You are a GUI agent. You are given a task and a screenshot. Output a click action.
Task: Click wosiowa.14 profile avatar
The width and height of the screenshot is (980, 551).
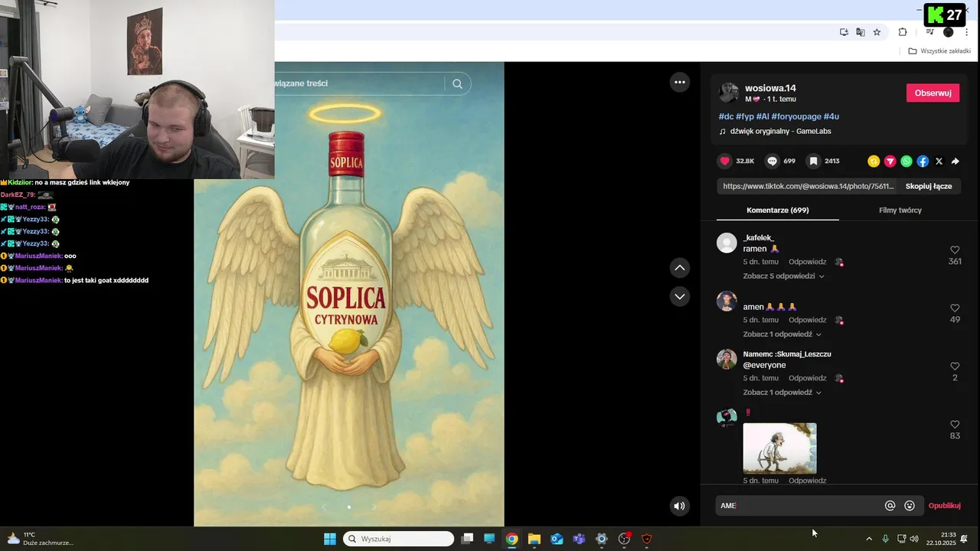(x=728, y=93)
